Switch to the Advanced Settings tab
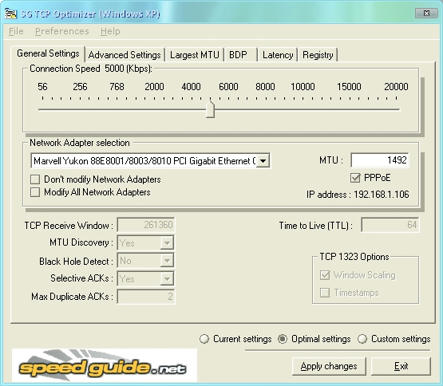This screenshot has width=443, height=386. (124, 55)
